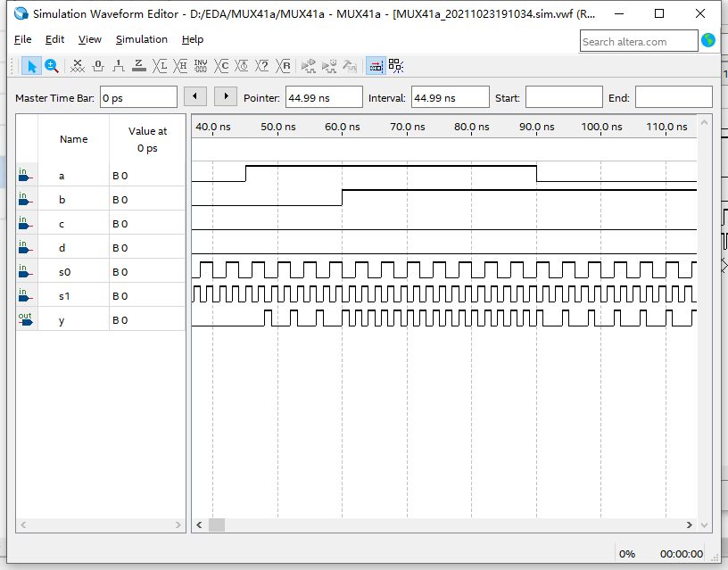Click the Value at 0 ps header
The image size is (728, 570).
coord(147,139)
